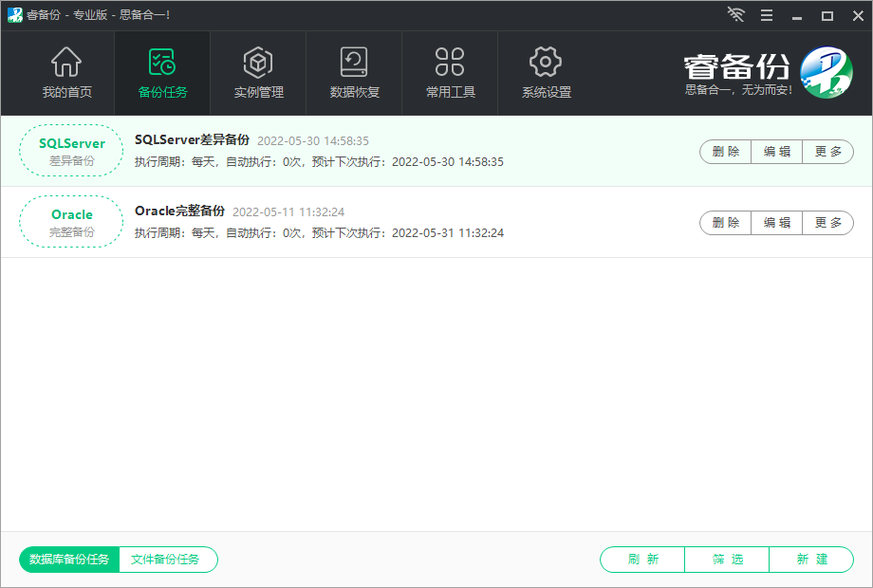Click the 刷新 refresh button

click(x=642, y=559)
